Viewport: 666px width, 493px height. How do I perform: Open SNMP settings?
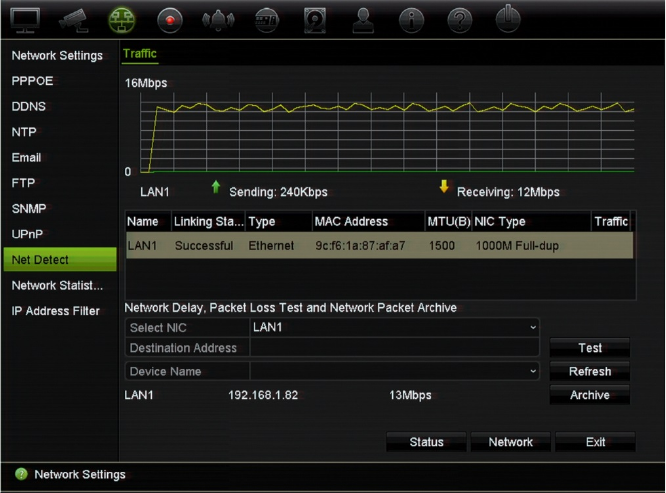click(29, 208)
